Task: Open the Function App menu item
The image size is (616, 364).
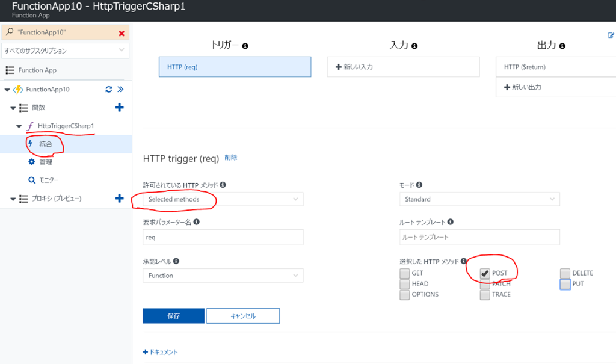Action: 37,70
